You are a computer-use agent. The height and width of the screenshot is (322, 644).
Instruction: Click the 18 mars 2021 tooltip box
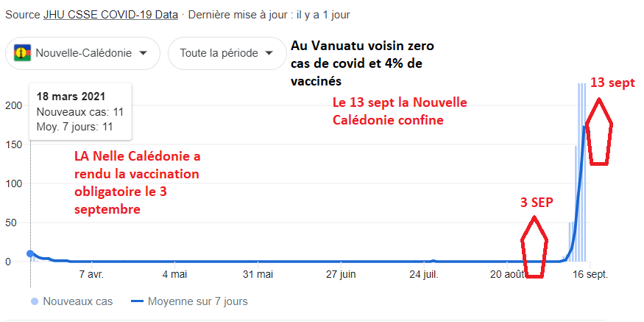tap(80, 111)
